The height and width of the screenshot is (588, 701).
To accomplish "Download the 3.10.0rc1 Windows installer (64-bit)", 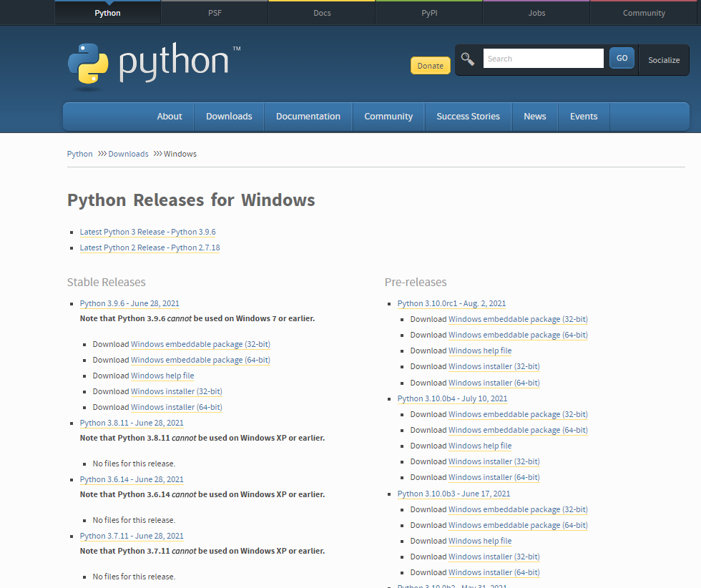I will [x=494, y=383].
